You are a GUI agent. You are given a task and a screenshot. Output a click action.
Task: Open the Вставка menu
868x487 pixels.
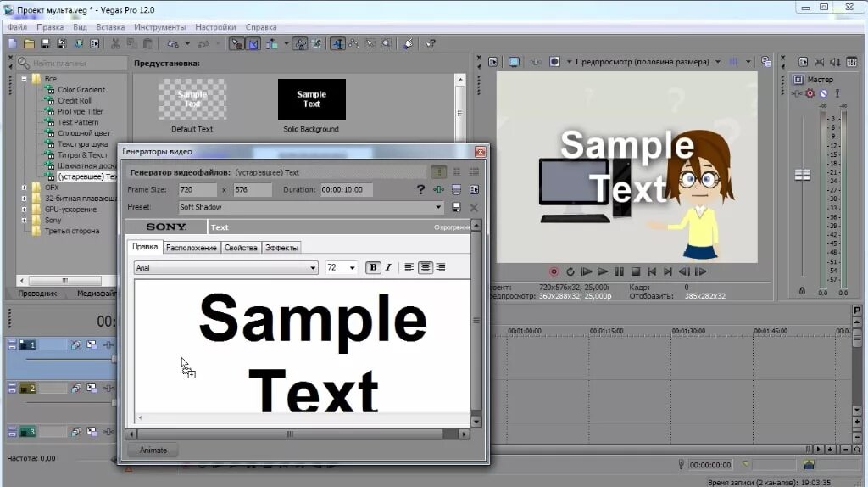pos(110,26)
